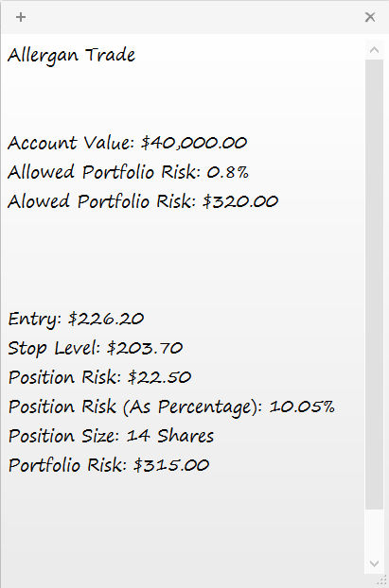This screenshot has height=588, width=389.
Task: Place cursor in Allergan Trade title line
Action: pos(71,56)
